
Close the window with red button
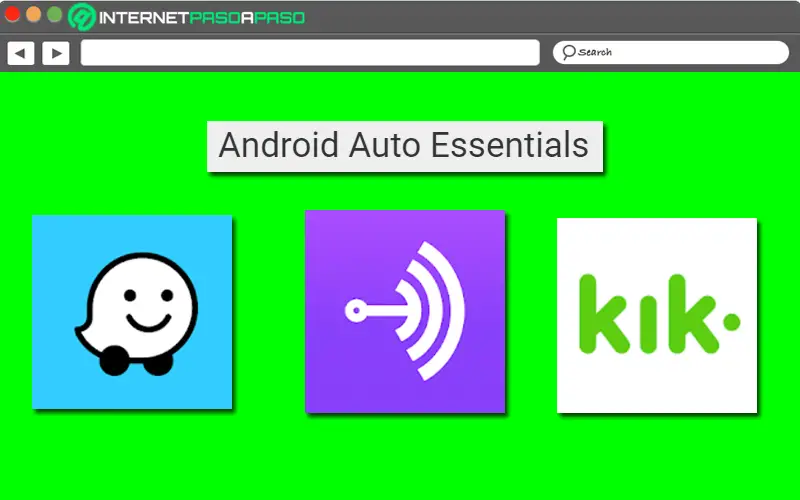12,14
